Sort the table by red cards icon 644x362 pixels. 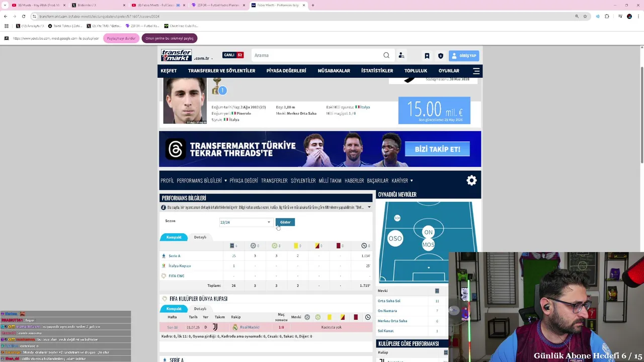click(x=340, y=246)
